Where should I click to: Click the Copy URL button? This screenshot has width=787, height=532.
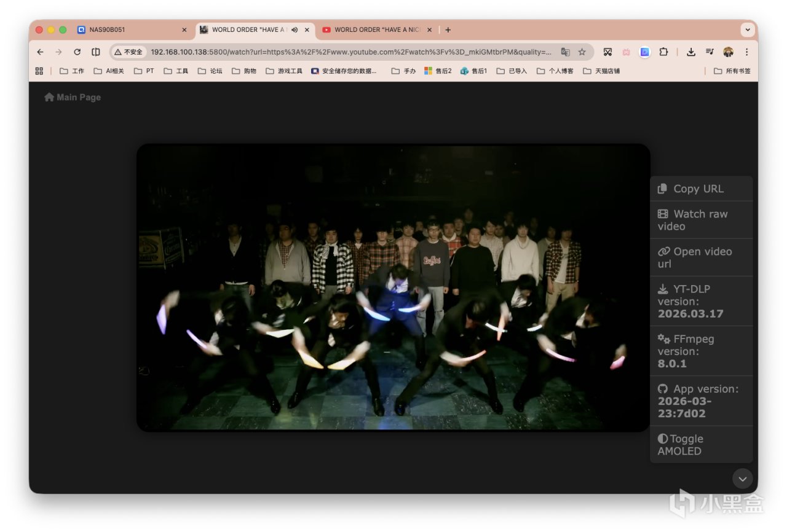tap(702, 189)
